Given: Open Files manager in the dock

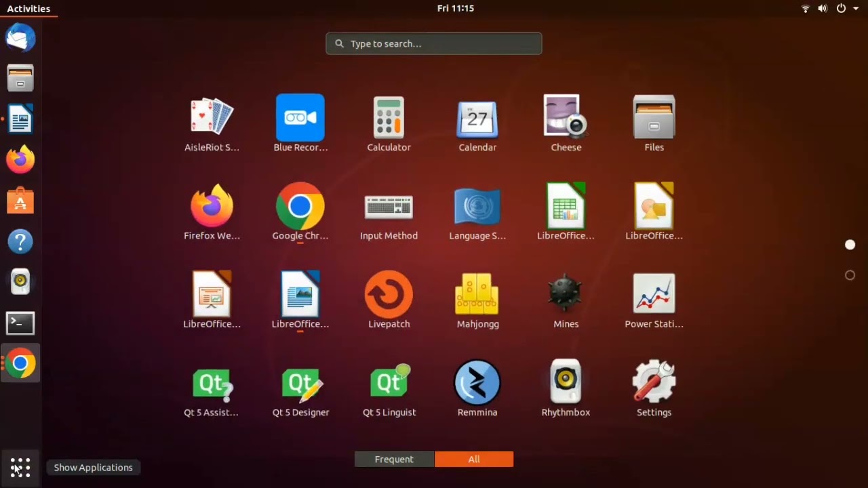Looking at the screenshot, I should (20, 78).
